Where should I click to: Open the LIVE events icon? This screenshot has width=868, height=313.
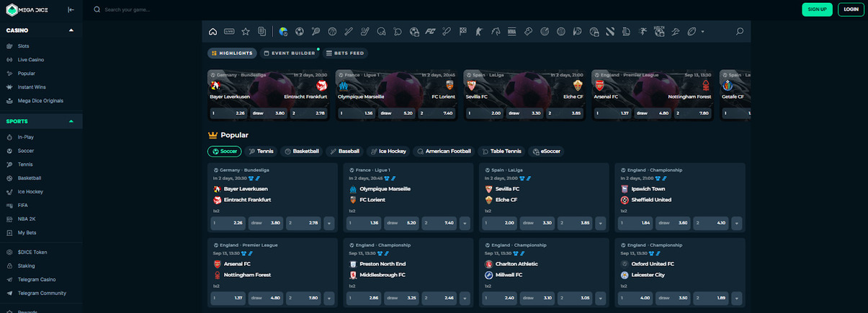click(229, 32)
